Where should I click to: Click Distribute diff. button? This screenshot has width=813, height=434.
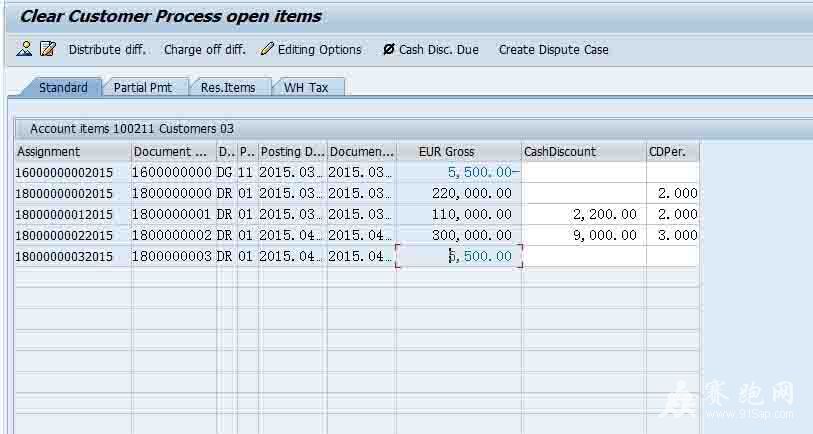point(107,50)
